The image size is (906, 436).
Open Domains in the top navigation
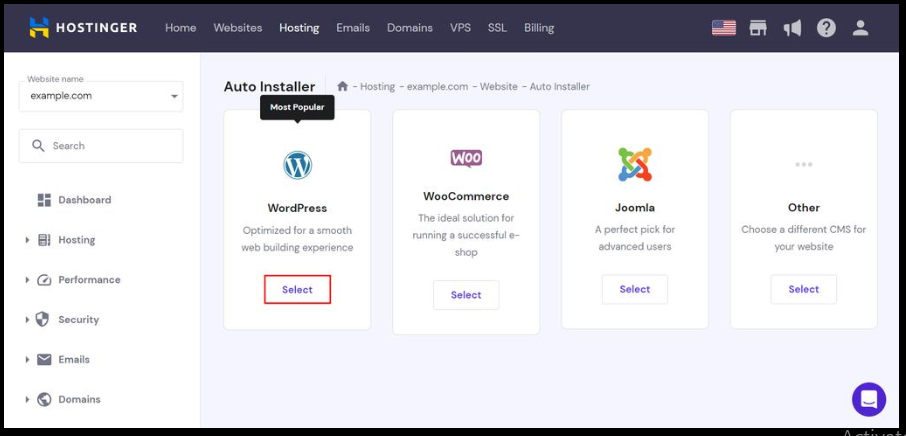click(x=410, y=28)
